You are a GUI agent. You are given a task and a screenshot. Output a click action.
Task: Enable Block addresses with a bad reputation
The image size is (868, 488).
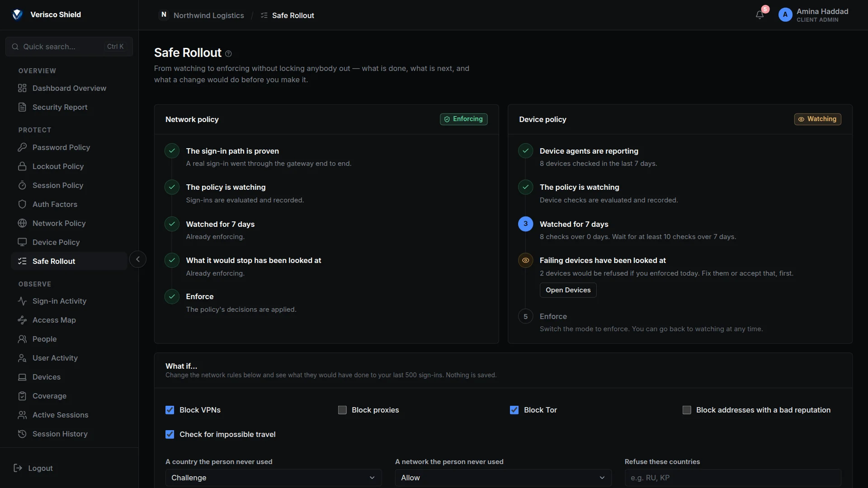click(687, 410)
